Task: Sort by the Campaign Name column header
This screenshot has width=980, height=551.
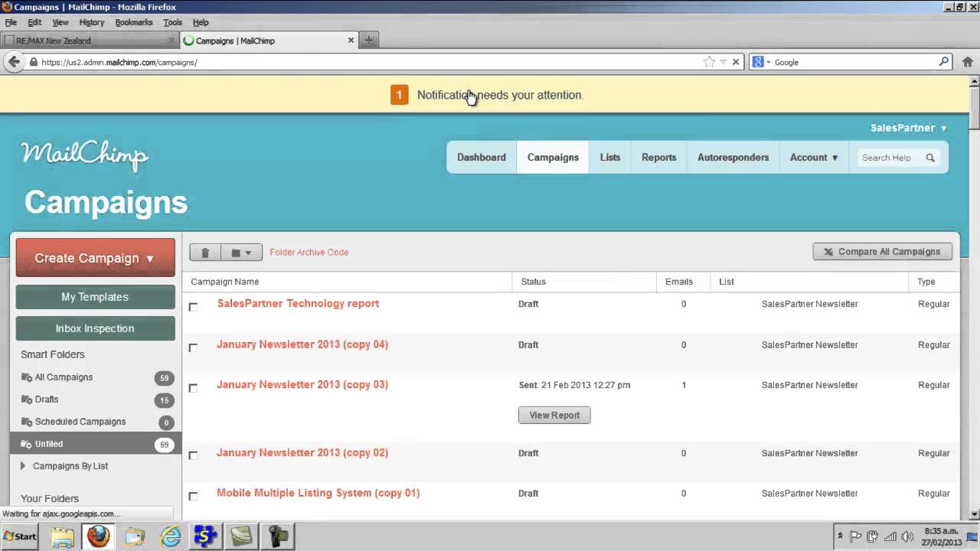Action: (225, 282)
